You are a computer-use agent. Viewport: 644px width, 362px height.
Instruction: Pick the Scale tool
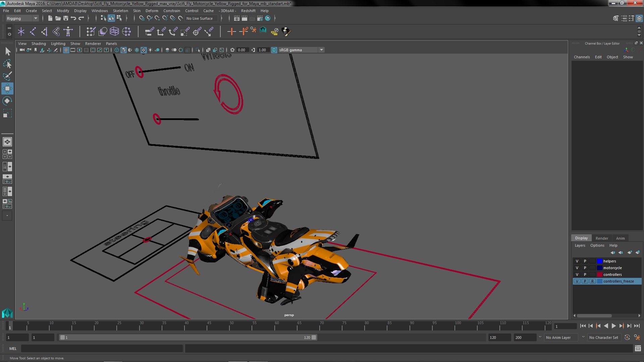pos(7,113)
